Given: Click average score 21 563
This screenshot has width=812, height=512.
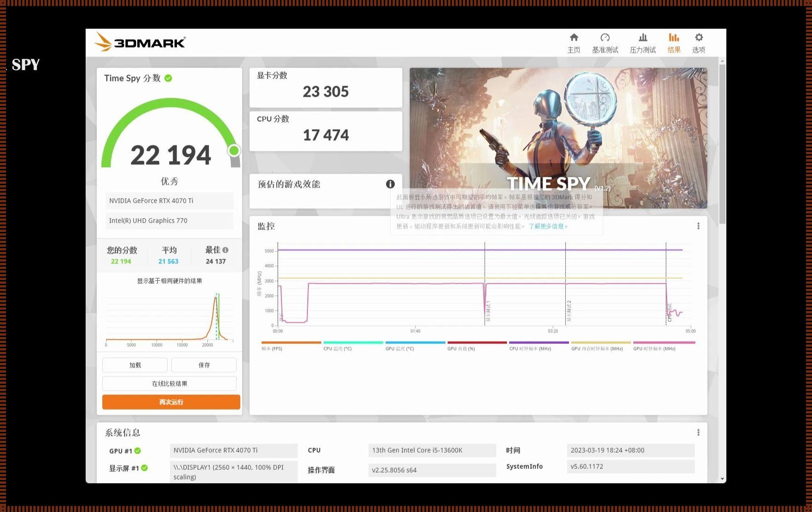Looking at the screenshot, I should pos(169,262).
